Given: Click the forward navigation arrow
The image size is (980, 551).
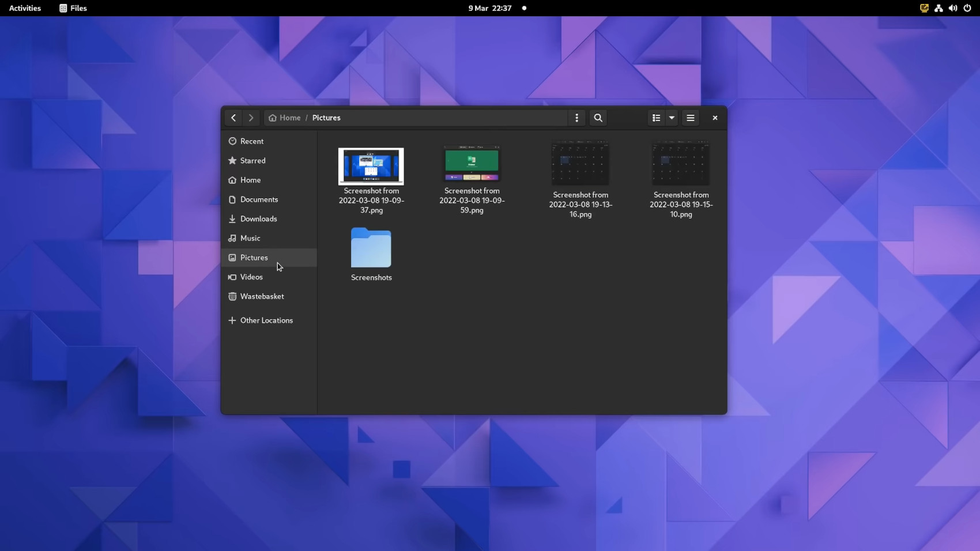Looking at the screenshot, I should (x=251, y=118).
